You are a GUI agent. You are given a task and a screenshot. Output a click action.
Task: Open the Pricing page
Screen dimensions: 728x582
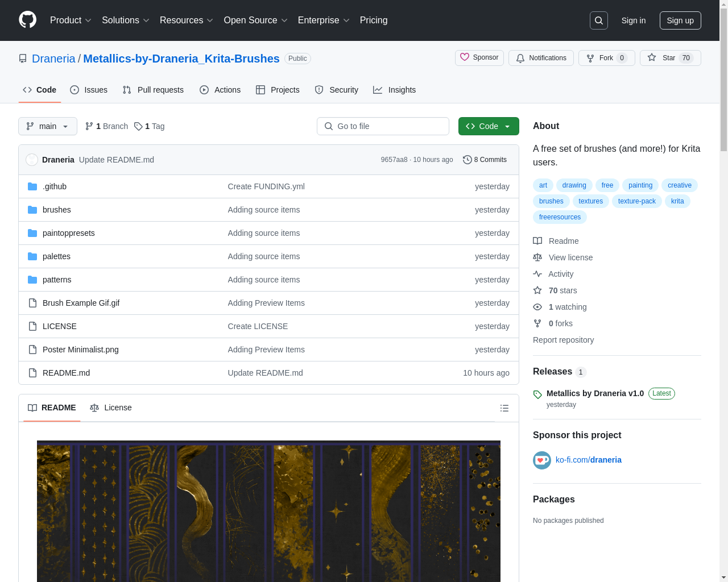pos(374,20)
